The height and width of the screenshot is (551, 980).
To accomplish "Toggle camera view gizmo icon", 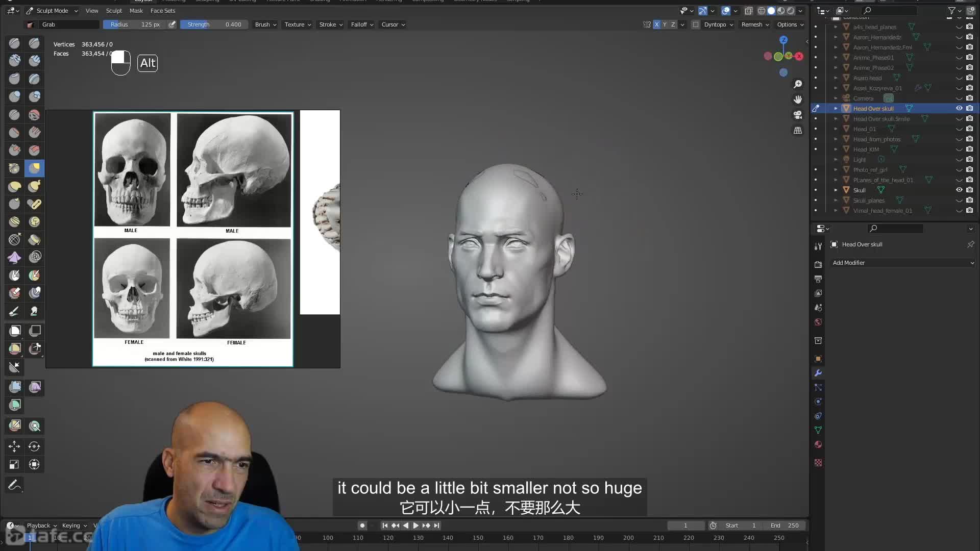I will 798,115.
